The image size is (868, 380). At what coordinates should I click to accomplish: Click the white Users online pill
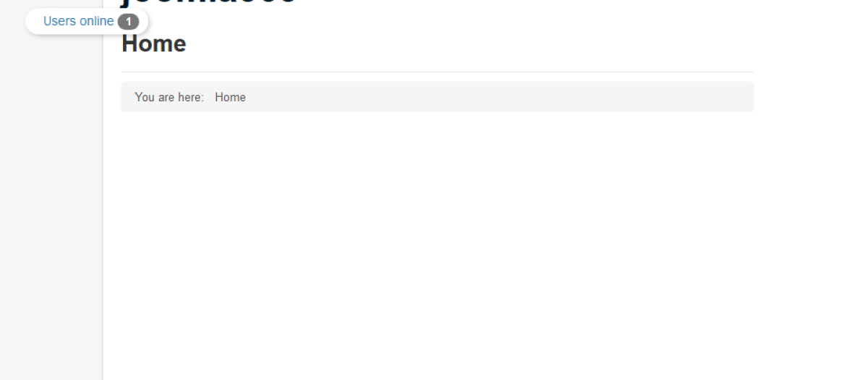pos(87,21)
